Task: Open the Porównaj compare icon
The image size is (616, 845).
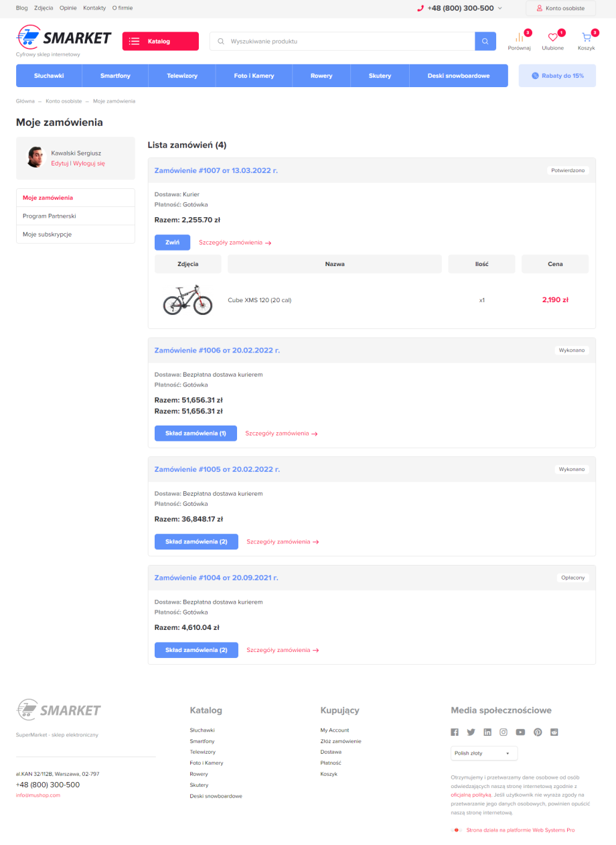Action: [x=519, y=38]
